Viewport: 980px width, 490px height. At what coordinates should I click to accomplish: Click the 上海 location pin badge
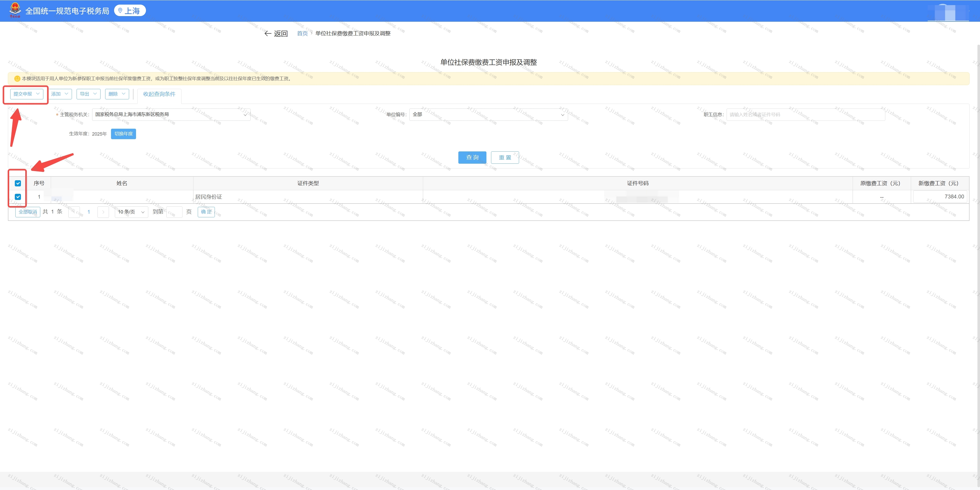point(130,11)
